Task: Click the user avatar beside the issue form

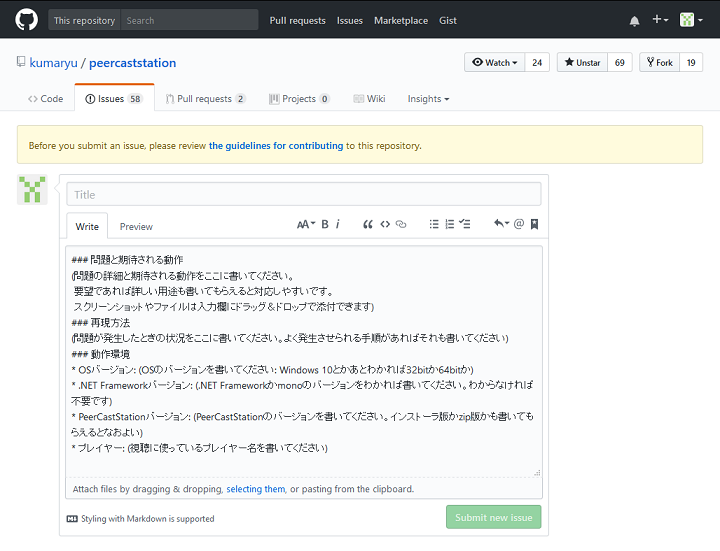Action: point(32,189)
